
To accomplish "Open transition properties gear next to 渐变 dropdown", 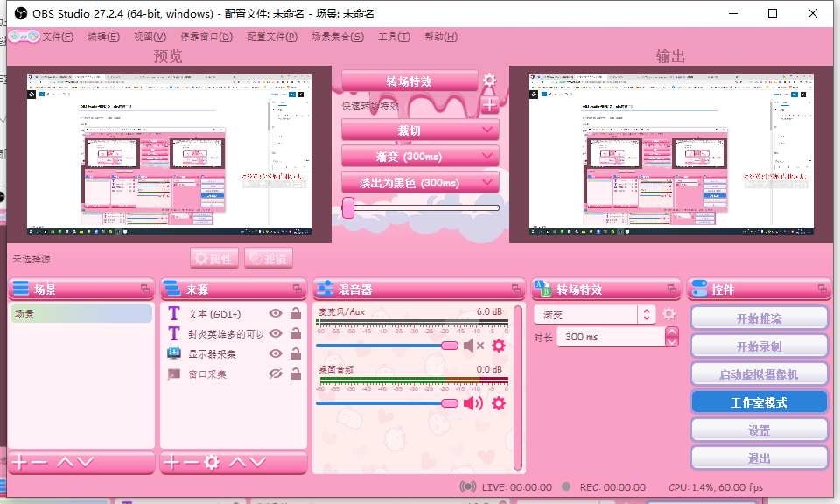I will 669,314.
